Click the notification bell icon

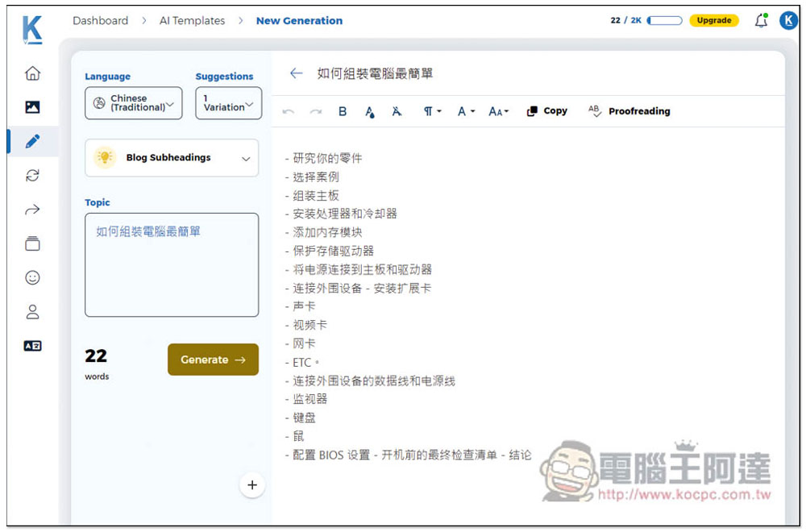click(x=760, y=21)
